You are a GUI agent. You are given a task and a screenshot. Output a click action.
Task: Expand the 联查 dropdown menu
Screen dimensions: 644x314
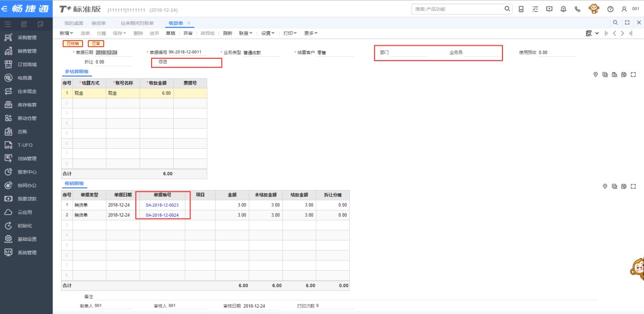click(246, 33)
